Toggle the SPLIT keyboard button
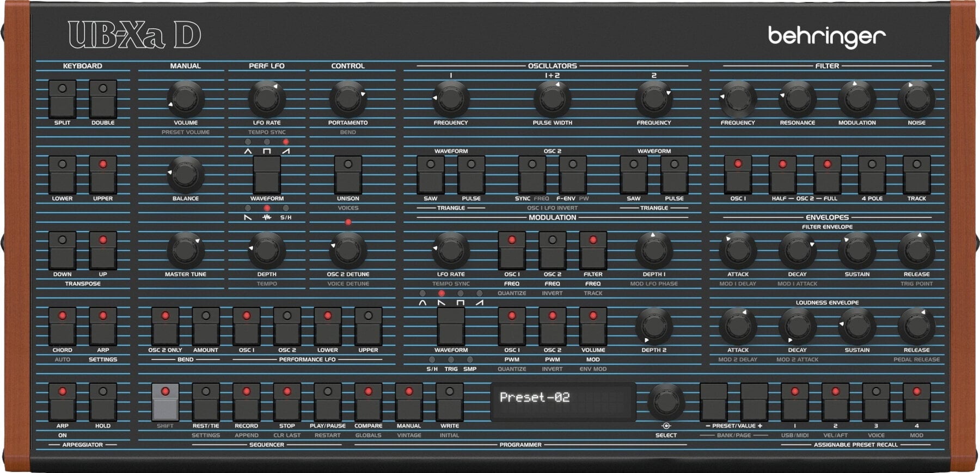The width and height of the screenshot is (980, 473). pyautogui.click(x=62, y=99)
